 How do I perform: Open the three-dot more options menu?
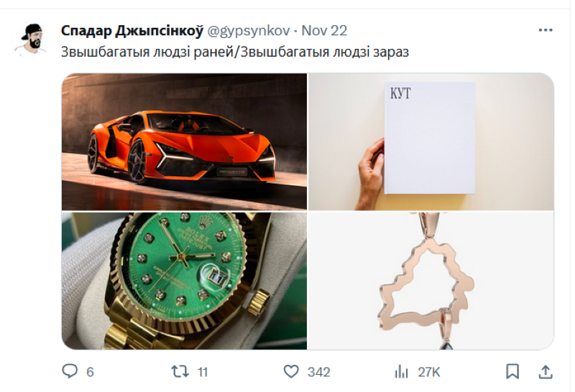546,30
